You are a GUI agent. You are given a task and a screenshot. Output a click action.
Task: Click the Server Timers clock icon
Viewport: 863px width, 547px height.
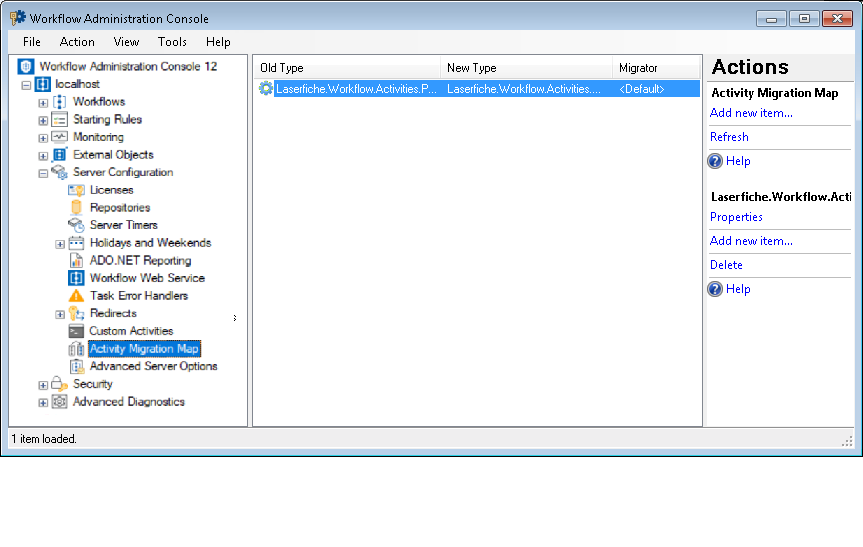76,225
